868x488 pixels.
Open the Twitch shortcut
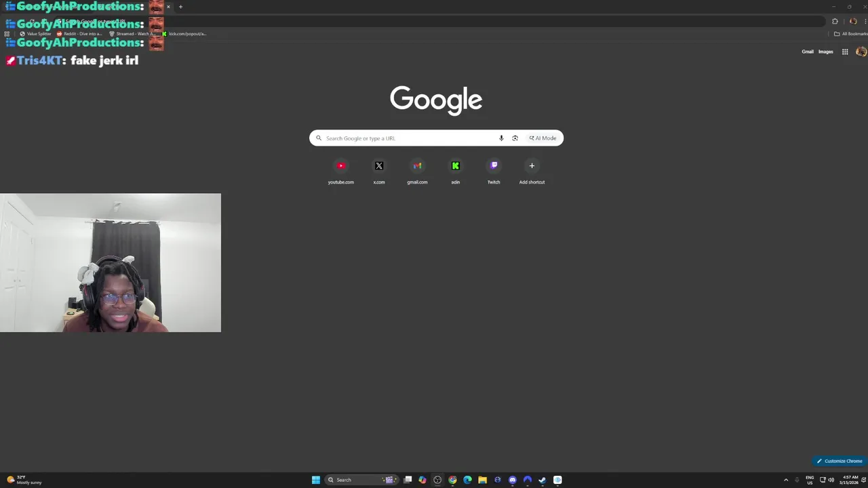tap(494, 172)
